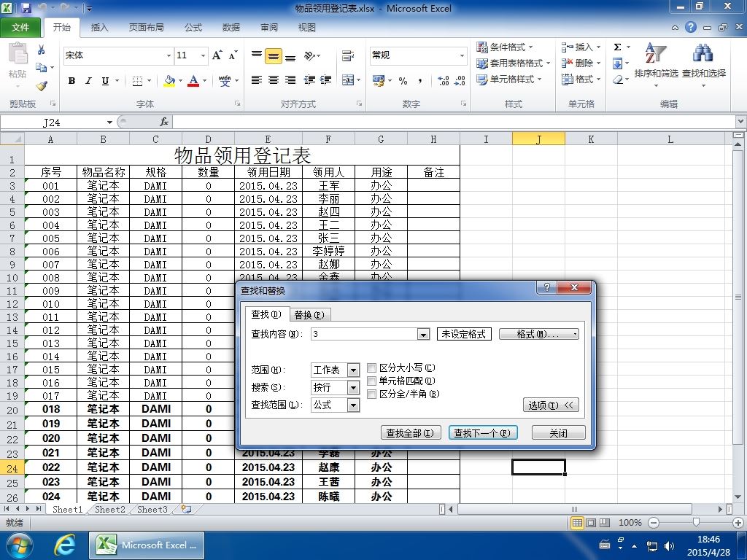The image size is (747, 560).
Task: Click the Top Align icon
Action: pyautogui.click(x=256, y=55)
